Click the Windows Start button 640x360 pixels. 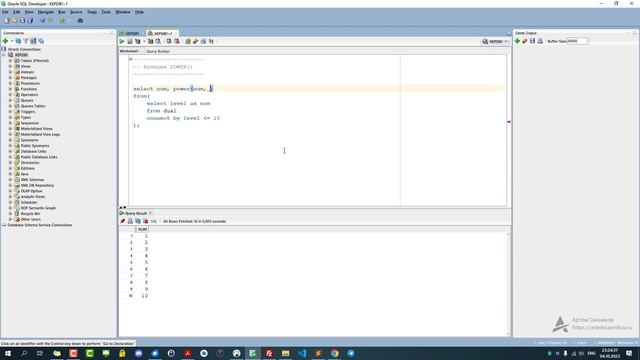click(x=8, y=353)
